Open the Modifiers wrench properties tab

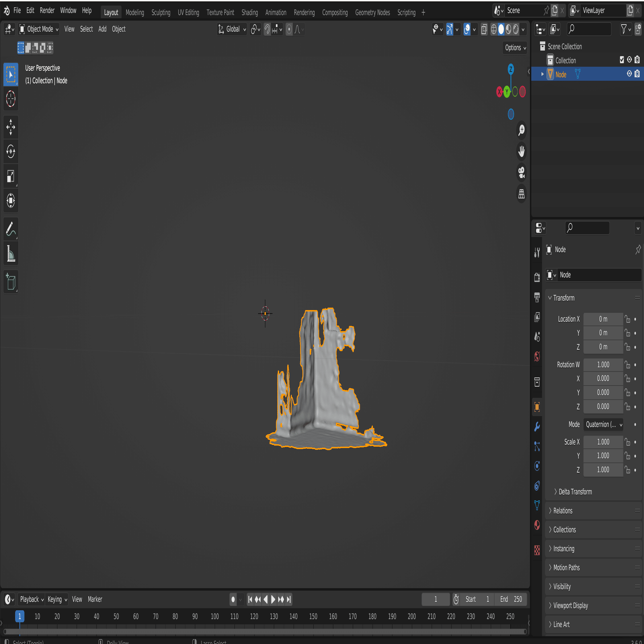click(537, 427)
